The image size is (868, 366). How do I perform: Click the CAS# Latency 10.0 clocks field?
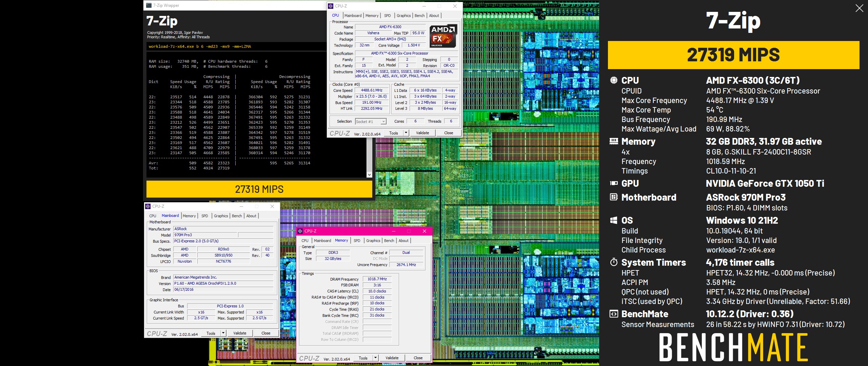tap(377, 291)
